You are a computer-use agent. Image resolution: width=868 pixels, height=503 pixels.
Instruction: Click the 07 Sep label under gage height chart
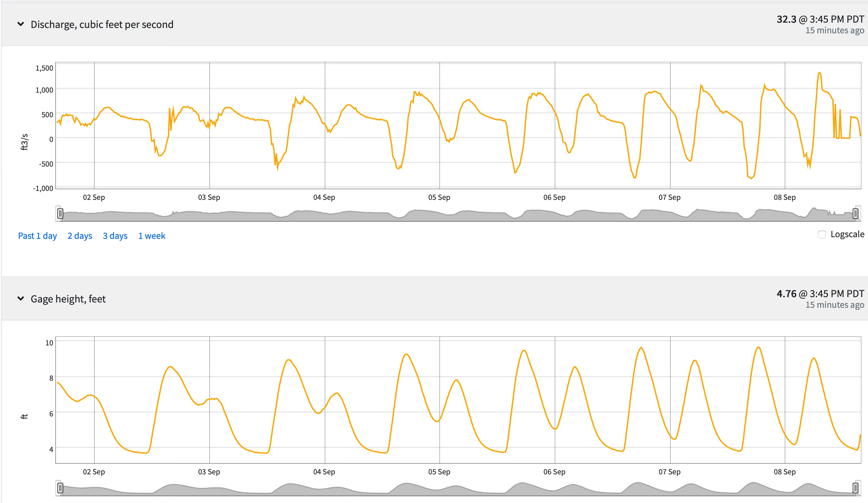[669, 472]
